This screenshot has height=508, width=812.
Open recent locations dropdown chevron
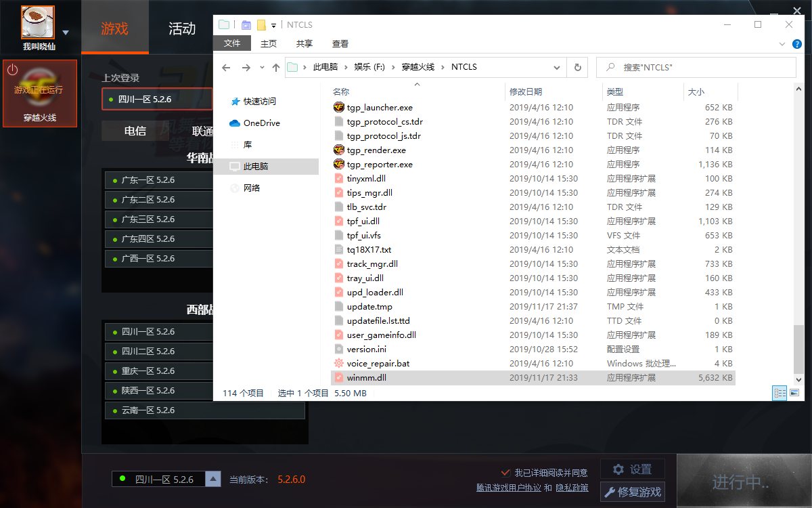click(x=262, y=68)
